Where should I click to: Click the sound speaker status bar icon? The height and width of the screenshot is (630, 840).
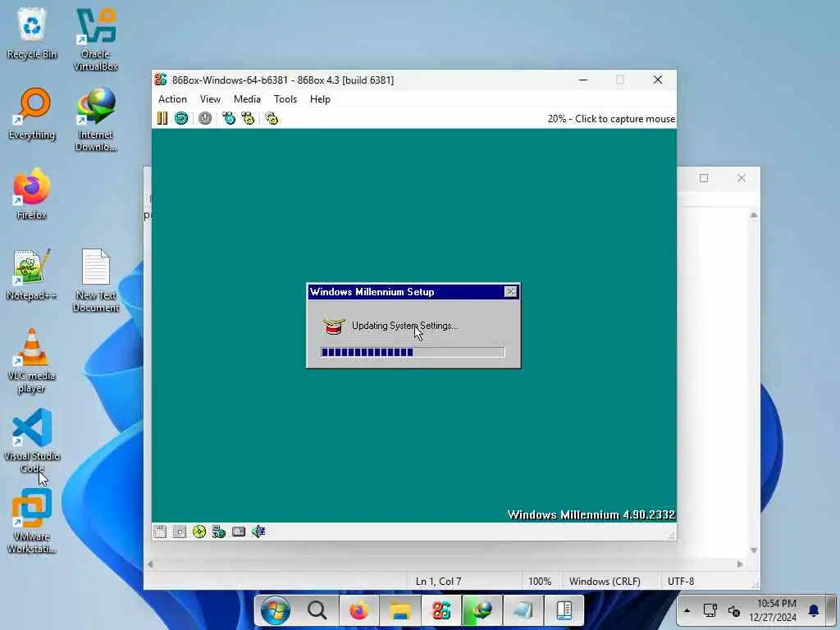[x=258, y=532]
